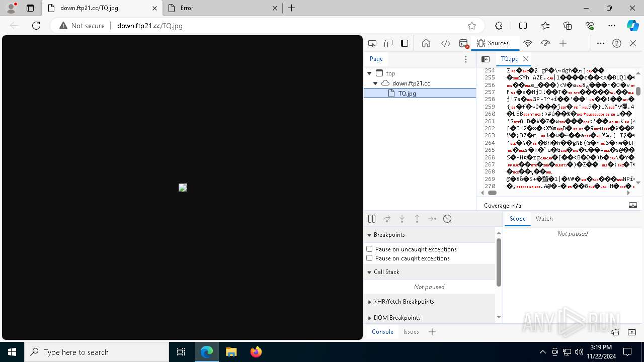Viewport: 644px width, 362px height.
Task: Open DevTools help
Action: coord(617,43)
